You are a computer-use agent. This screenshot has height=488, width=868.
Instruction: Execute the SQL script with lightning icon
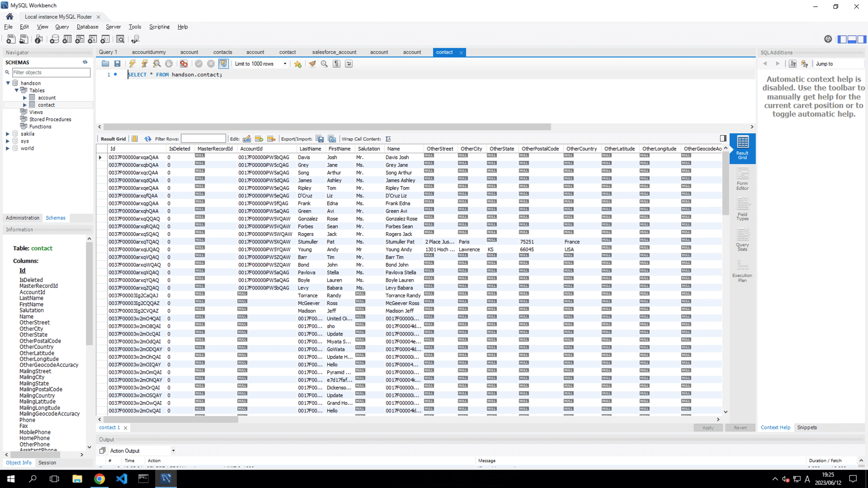coord(132,64)
